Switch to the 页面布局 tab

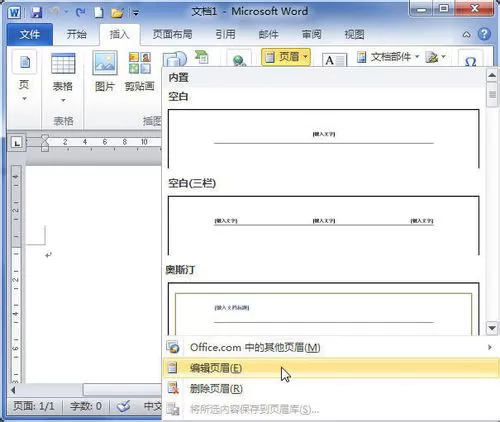point(172,34)
